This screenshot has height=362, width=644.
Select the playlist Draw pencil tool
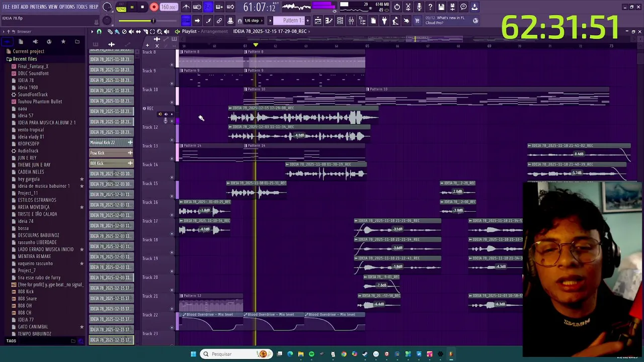click(x=110, y=32)
